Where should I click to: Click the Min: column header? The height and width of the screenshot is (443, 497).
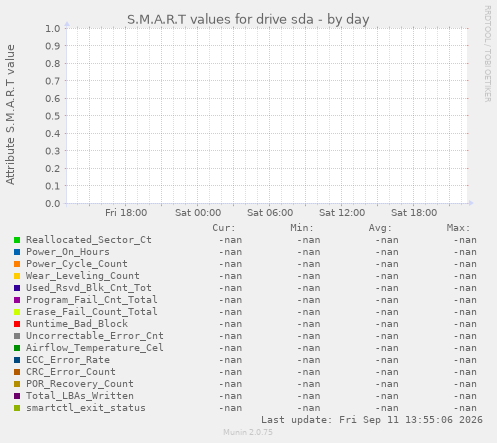(x=302, y=228)
